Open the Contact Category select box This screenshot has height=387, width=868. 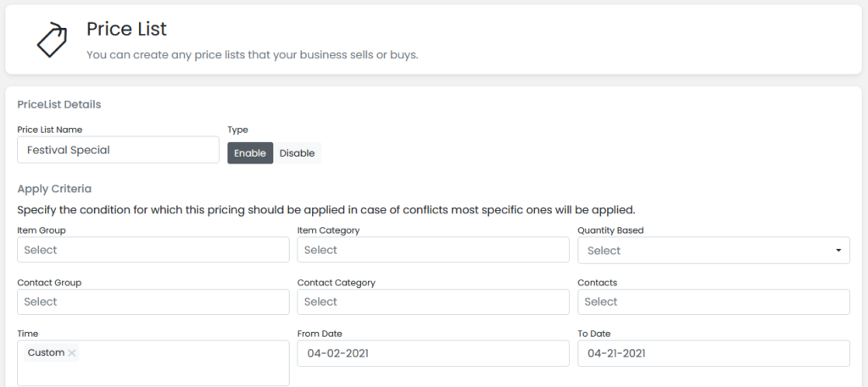coord(433,301)
